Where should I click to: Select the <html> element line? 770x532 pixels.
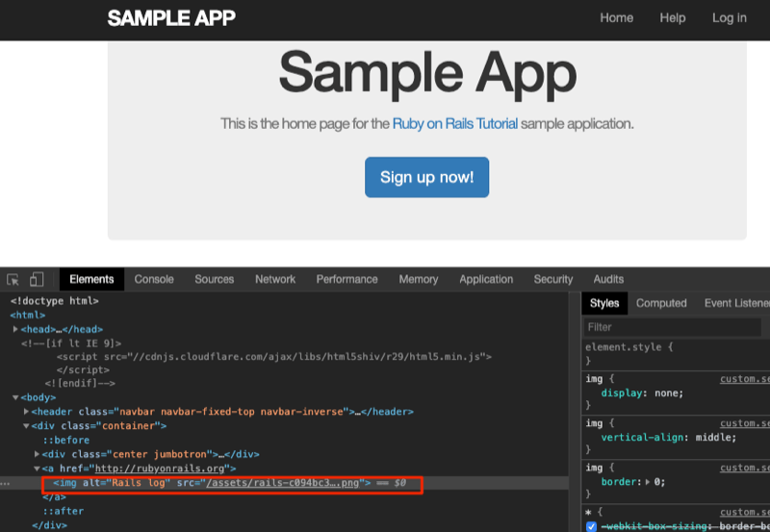coord(28,316)
